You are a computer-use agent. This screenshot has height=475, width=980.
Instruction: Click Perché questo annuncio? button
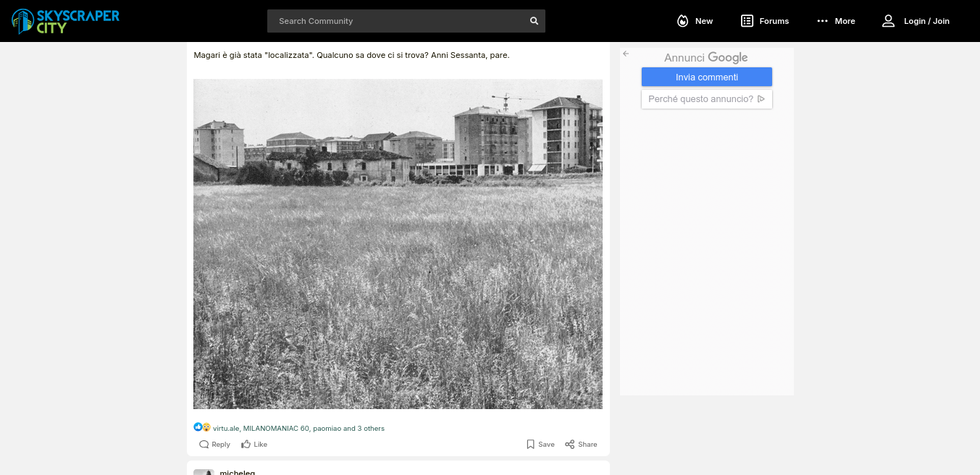(706, 99)
